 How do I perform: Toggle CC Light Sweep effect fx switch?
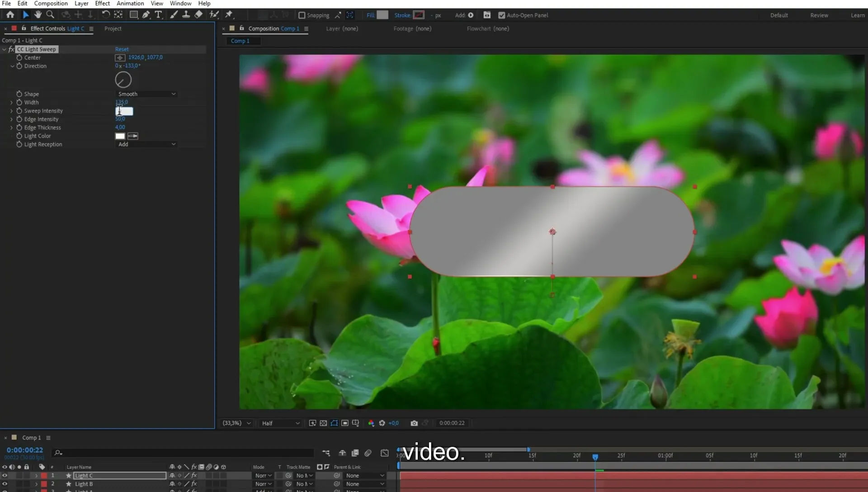tap(11, 49)
